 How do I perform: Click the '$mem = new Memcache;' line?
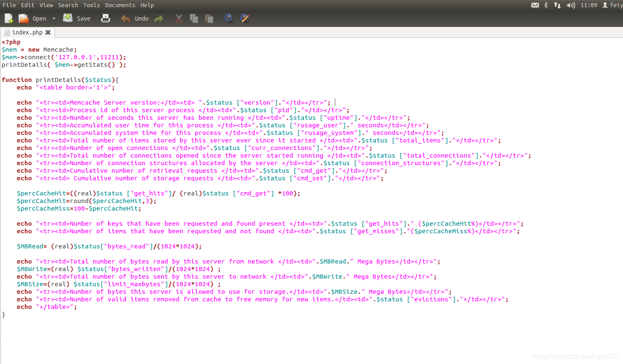(x=39, y=50)
